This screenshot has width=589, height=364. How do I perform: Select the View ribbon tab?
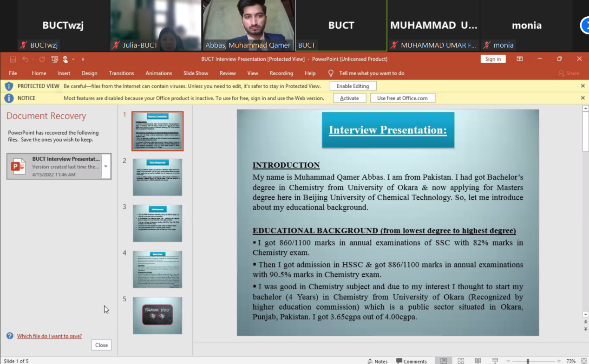click(x=253, y=73)
